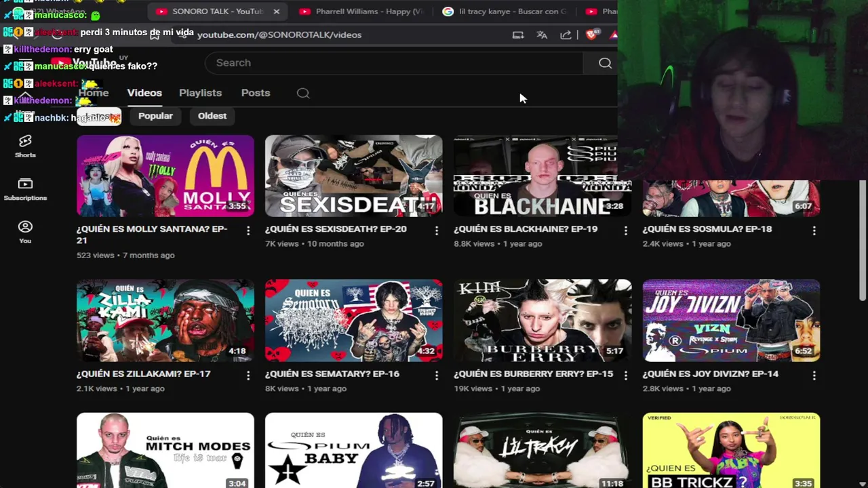The height and width of the screenshot is (488, 868).
Task: Click title ¿QUIÉN ES BURBERRY ERRY? EP-15
Action: pos(533,373)
